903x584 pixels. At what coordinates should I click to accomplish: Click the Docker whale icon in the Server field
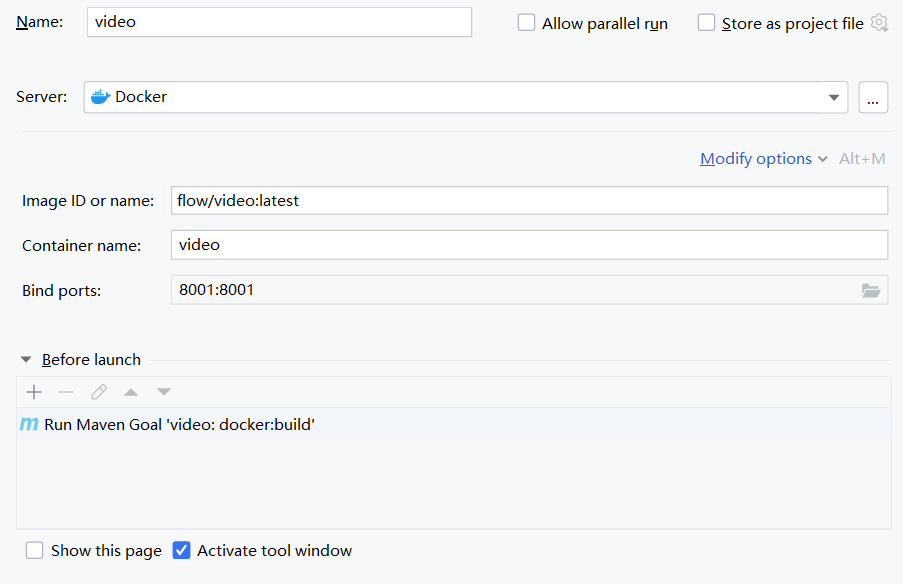click(x=100, y=97)
